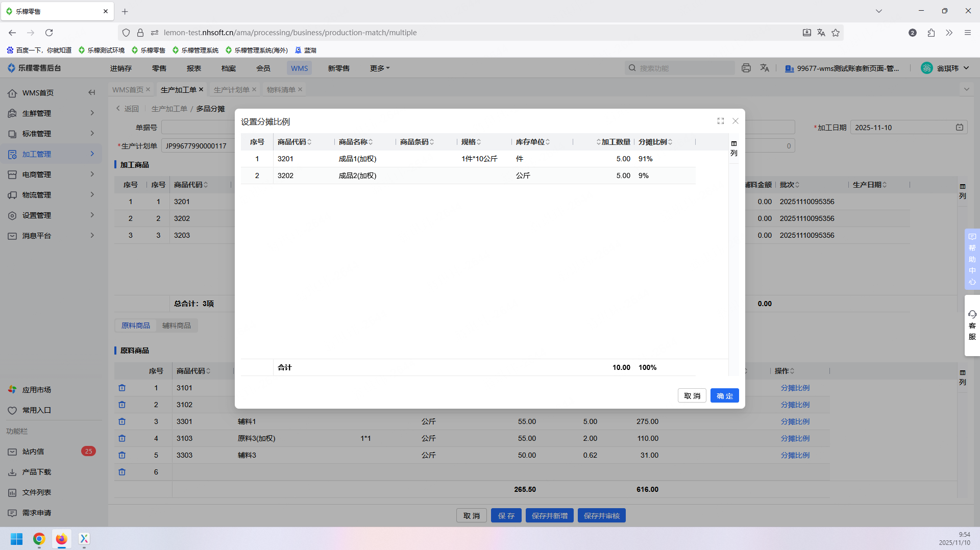980x550 pixels.
Task: Open the column settings icon in the dialog
Action: 733,144
